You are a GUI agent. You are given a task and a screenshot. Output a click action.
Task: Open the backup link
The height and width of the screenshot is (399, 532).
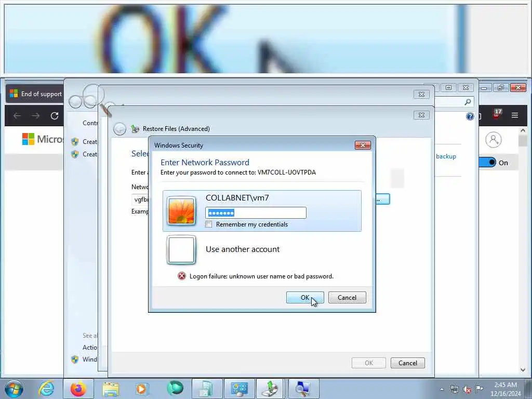coord(446,156)
